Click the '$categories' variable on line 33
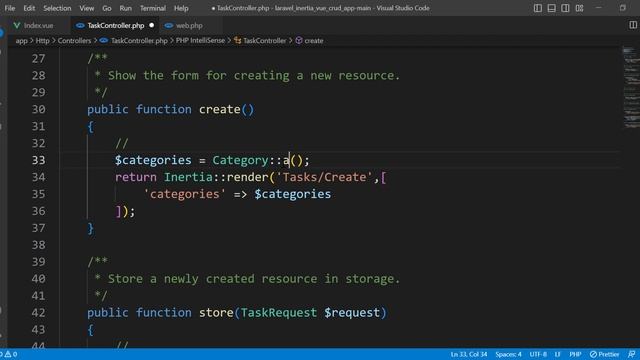The height and width of the screenshot is (360, 640). 153,160
